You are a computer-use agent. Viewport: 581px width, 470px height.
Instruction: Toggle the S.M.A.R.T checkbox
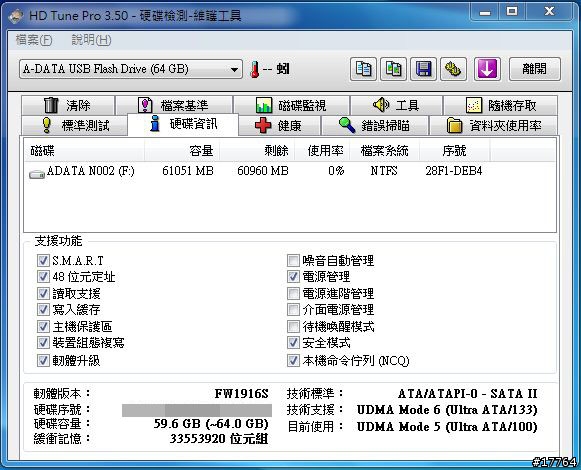[x=43, y=260]
